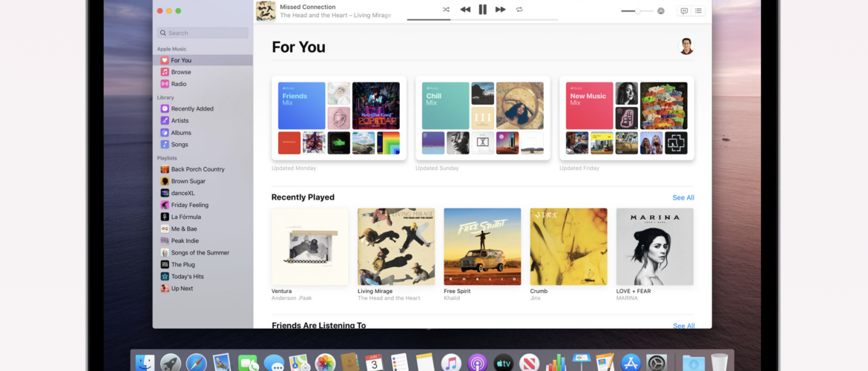Skip forward to next track
Viewport: 868px width, 371px height.
[x=501, y=10]
